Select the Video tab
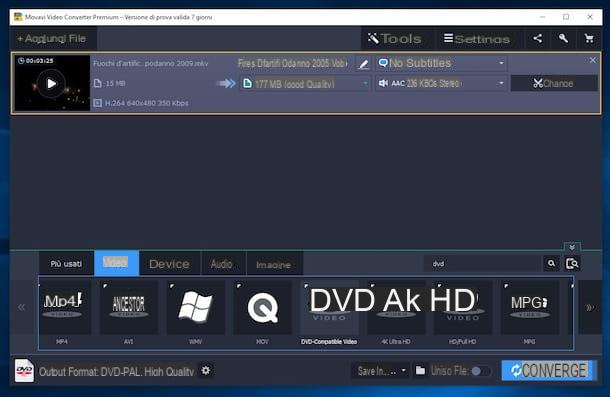 (116, 263)
